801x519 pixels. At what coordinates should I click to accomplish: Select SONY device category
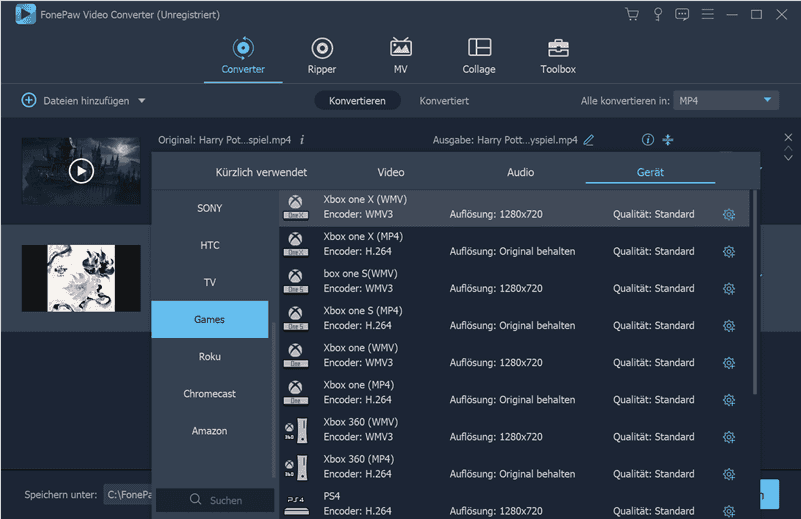pyautogui.click(x=209, y=208)
